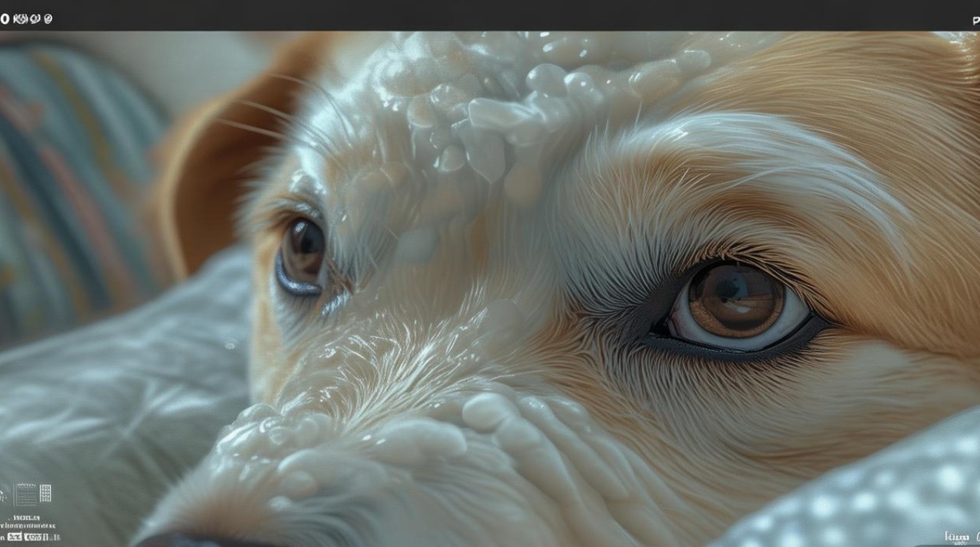The height and width of the screenshot is (547, 980).
Task: Click the small watermark logo on the polka-dot fabric
Action: click(960, 536)
